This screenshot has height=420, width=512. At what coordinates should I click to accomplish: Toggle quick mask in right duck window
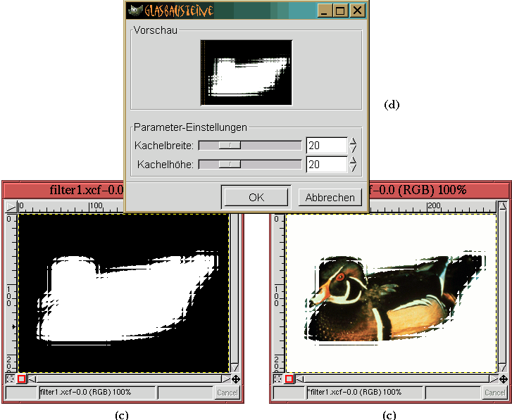(289, 379)
